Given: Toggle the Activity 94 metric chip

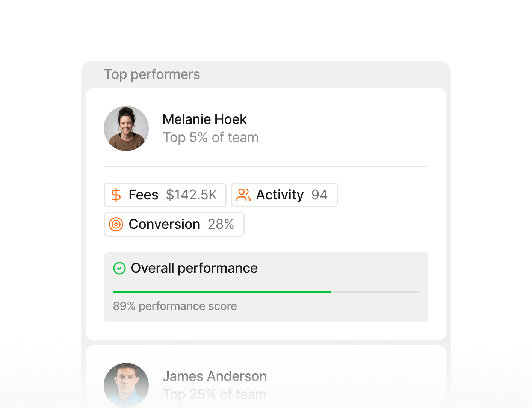Looking at the screenshot, I should tap(284, 195).
